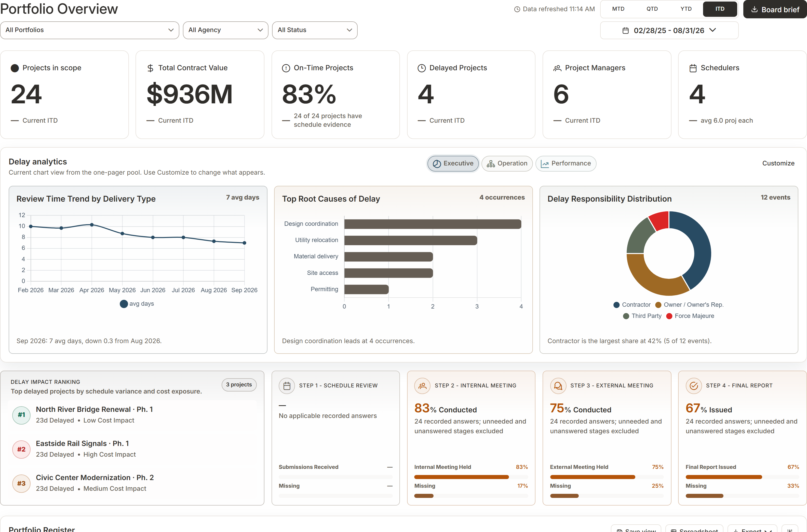
Task: Click the Apr 2026 data point on trend line
Action: 92,225
